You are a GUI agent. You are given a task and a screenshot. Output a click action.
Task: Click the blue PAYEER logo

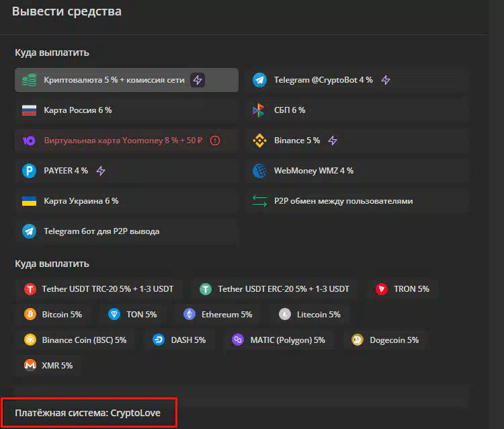point(30,171)
